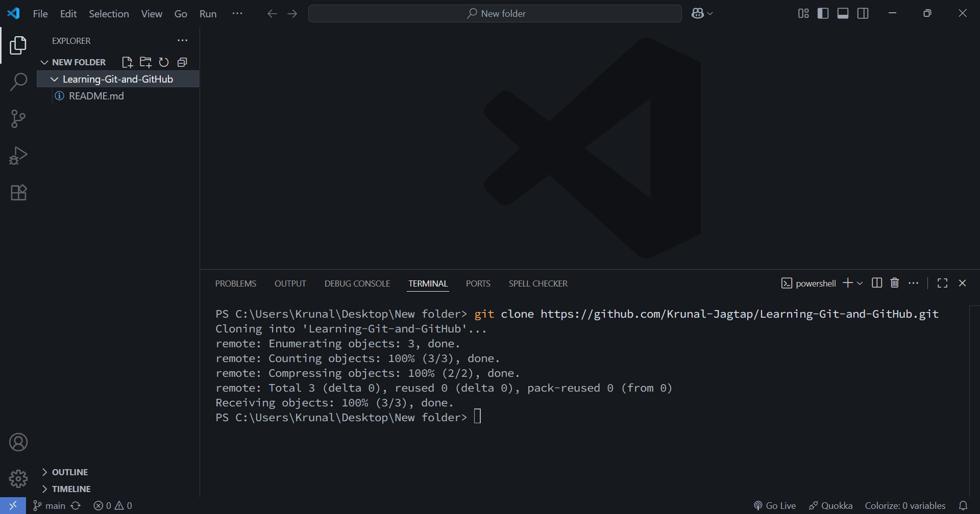Select the powershell terminal label
Screen dimensions: 980x514
tap(809, 283)
